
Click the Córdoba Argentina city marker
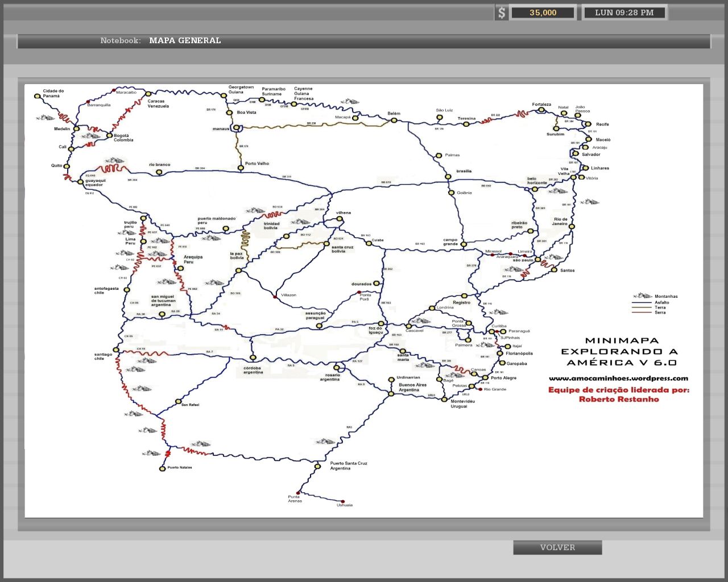click(x=253, y=357)
